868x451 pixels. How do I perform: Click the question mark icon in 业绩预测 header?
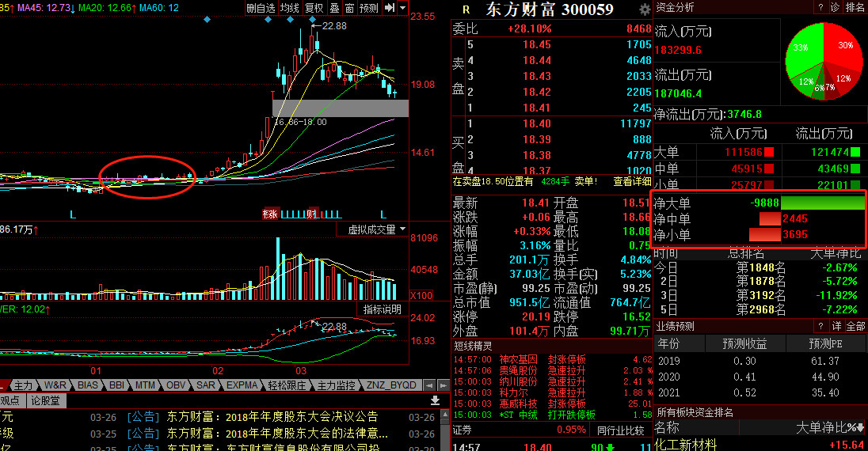tap(820, 326)
